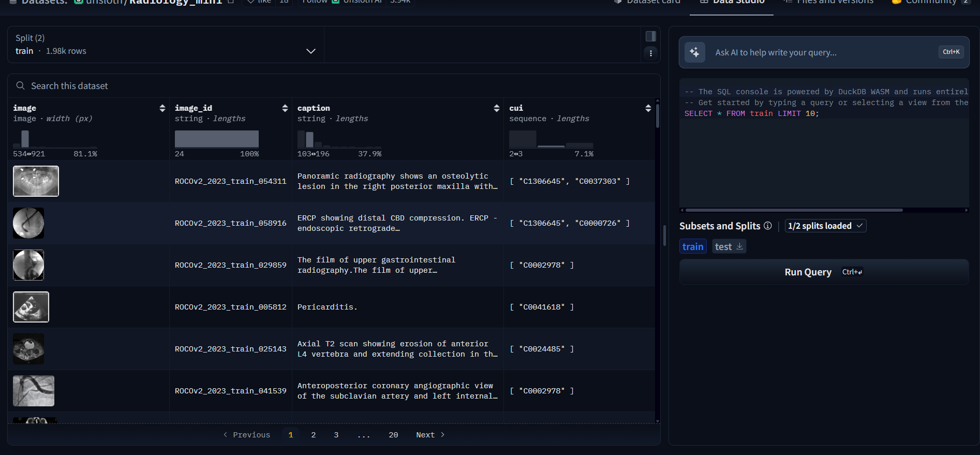The image size is (980, 455).
Task: Sort the image column using its arrows
Action: (x=162, y=108)
